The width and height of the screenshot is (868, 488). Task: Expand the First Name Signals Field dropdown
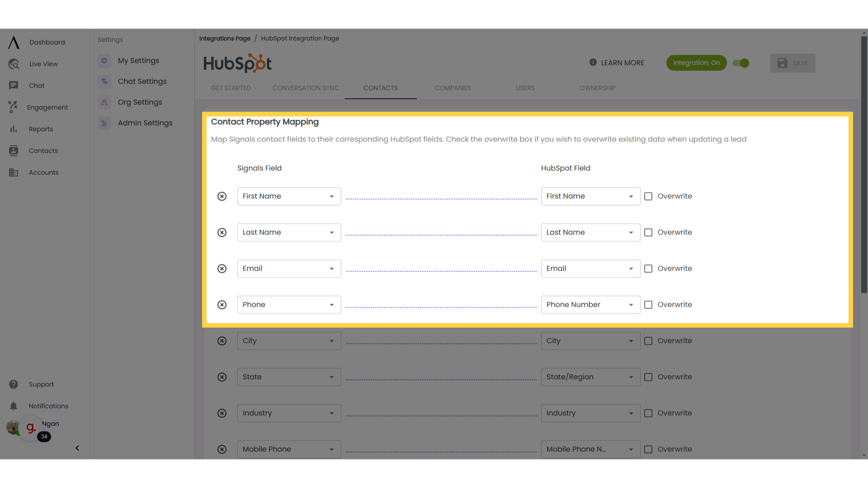[331, 196]
